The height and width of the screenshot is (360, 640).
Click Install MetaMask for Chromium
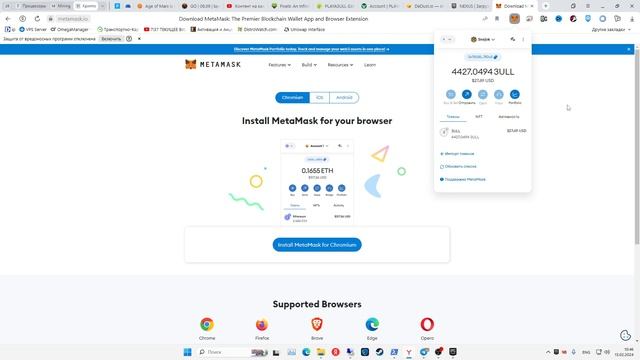pos(317,244)
